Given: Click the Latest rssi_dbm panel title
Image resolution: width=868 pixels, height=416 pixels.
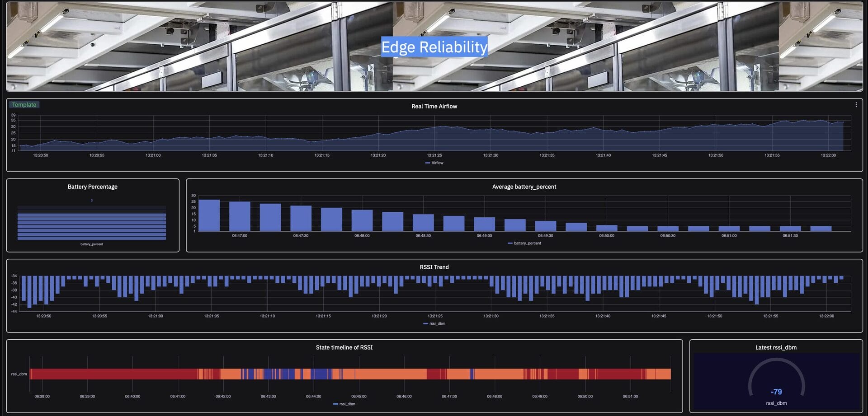Looking at the screenshot, I should click(x=776, y=348).
